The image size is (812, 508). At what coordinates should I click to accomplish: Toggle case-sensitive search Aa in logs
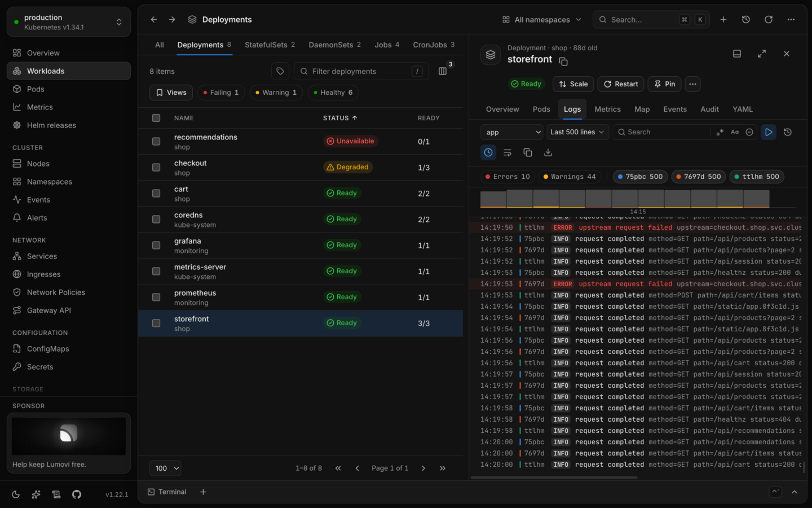(735, 132)
